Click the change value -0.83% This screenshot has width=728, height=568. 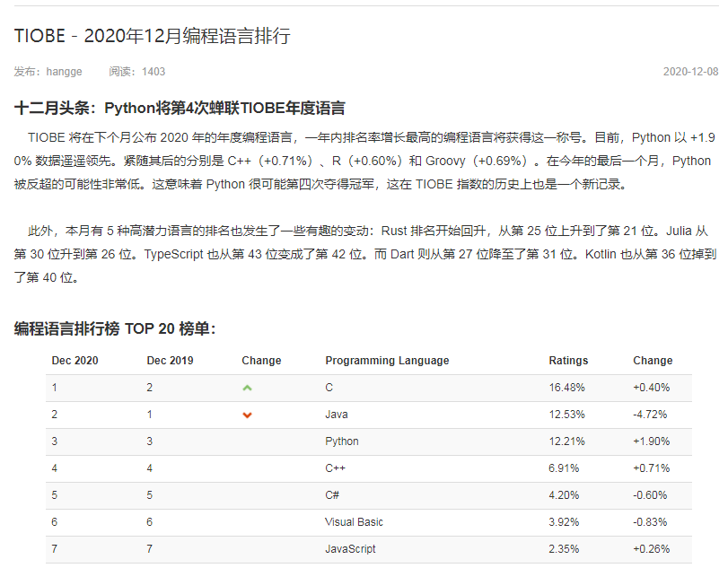(x=650, y=522)
